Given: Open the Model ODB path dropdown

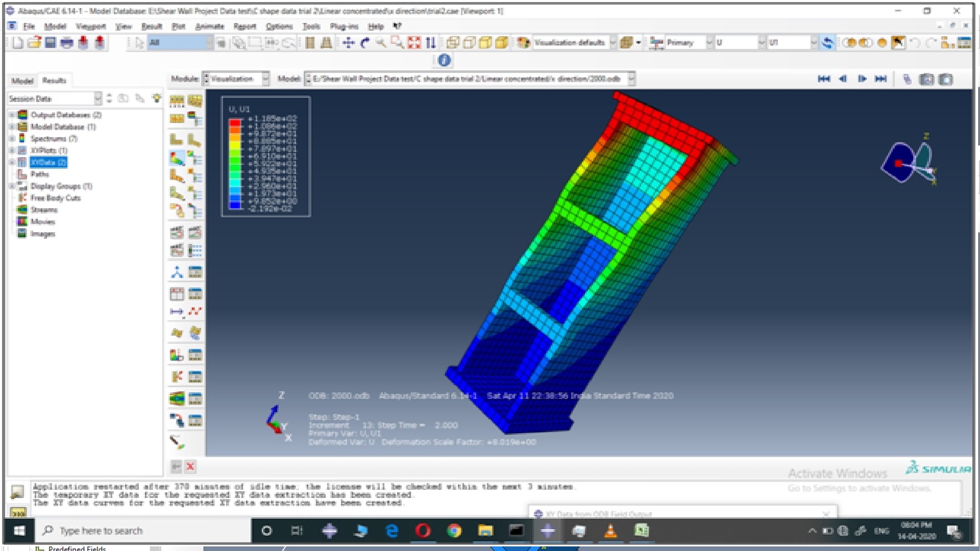Looking at the screenshot, I should pyautogui.click(x=631, y=79).
